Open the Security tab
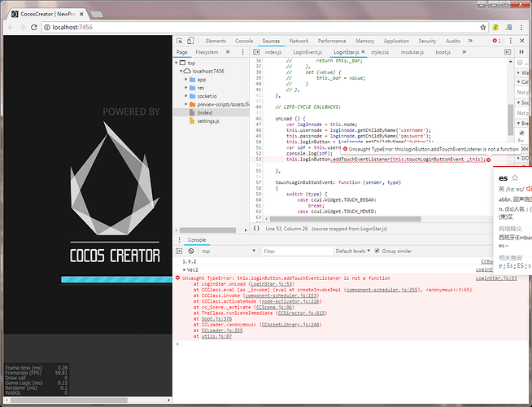Image resolution: width=532 pixels, height=407 pixels. tap(427, 41)
